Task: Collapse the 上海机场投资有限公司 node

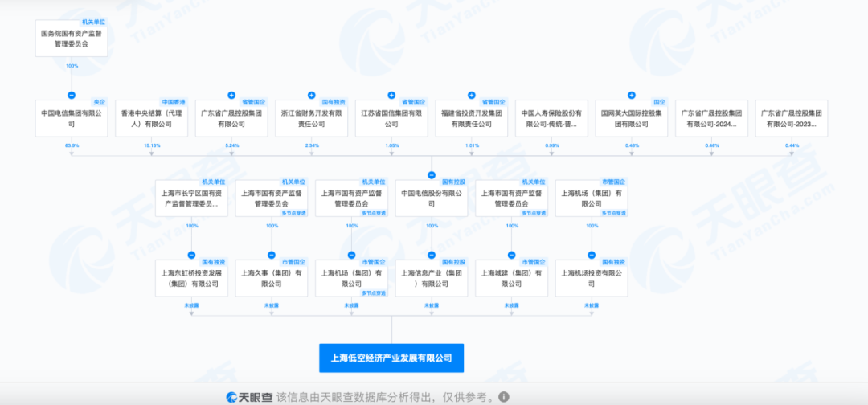Action: pos(592,255)
